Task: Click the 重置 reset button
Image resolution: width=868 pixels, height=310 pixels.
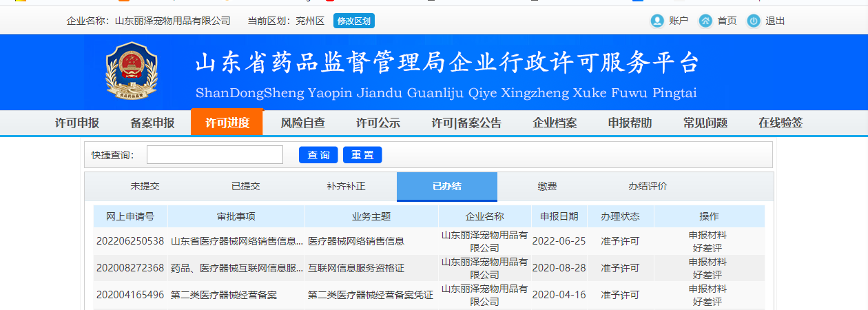Action: click(x=362, y=155)
